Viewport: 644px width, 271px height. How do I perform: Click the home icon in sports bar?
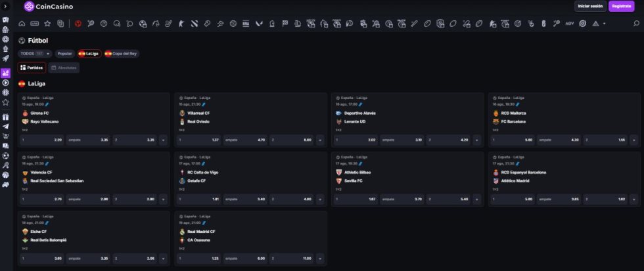tap(22, 24)
